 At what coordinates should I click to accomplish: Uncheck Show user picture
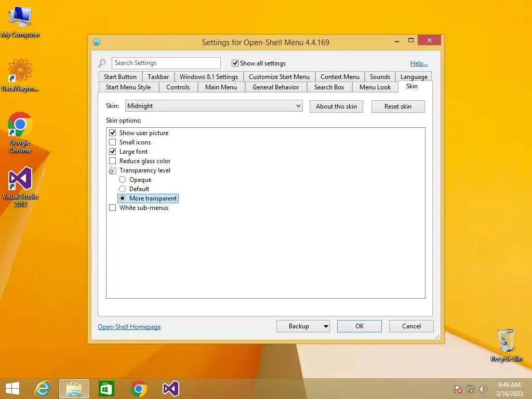pos(112,132)
